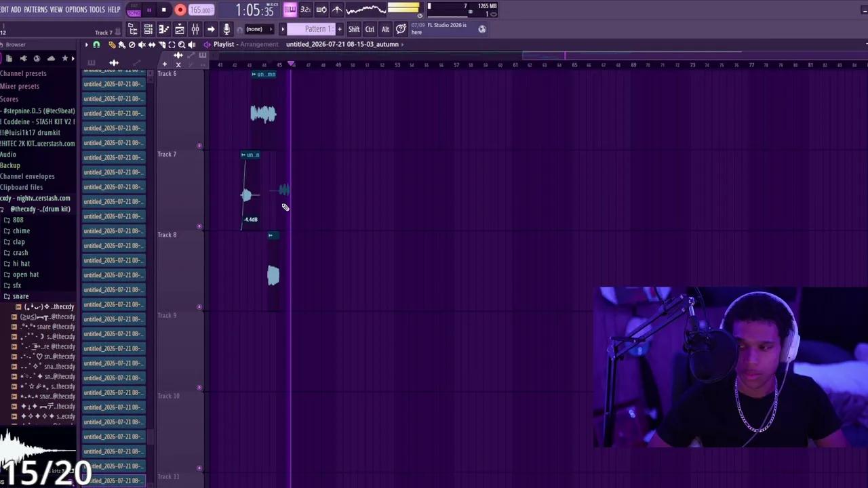Pause playback with the pause button

pyautogui.click(x=149, y=10)
